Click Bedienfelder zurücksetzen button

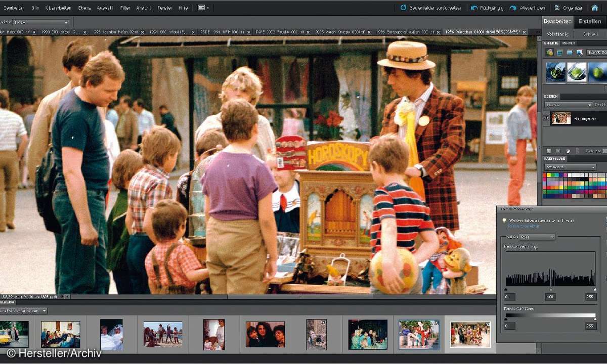430,8
